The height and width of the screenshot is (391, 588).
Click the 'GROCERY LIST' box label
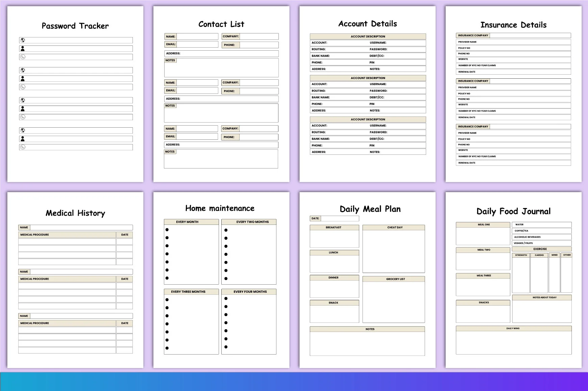coord(394,279)
